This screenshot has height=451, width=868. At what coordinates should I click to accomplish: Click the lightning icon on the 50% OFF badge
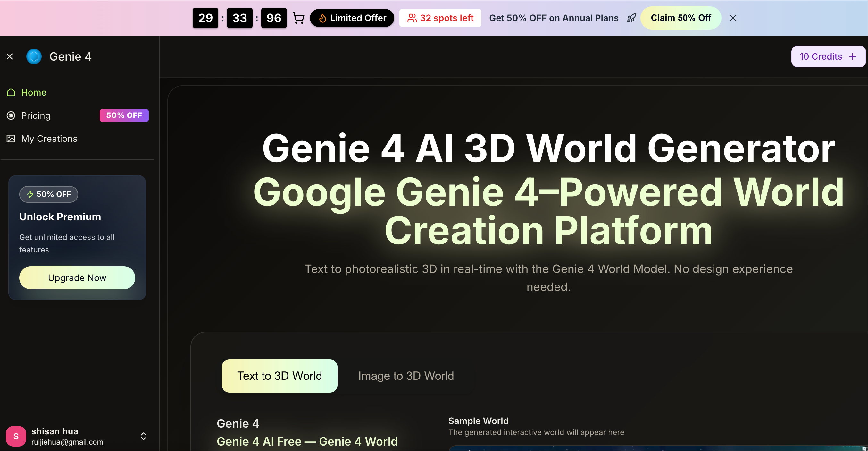(30, 194)
